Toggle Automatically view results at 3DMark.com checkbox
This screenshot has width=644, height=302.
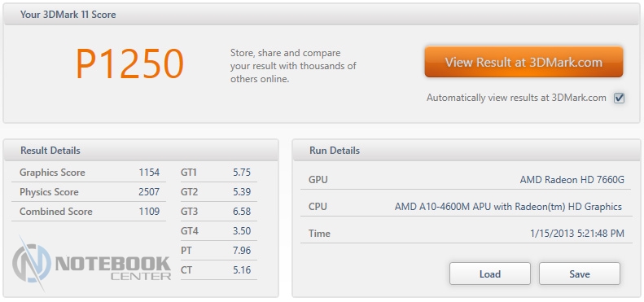pos(619,98)
